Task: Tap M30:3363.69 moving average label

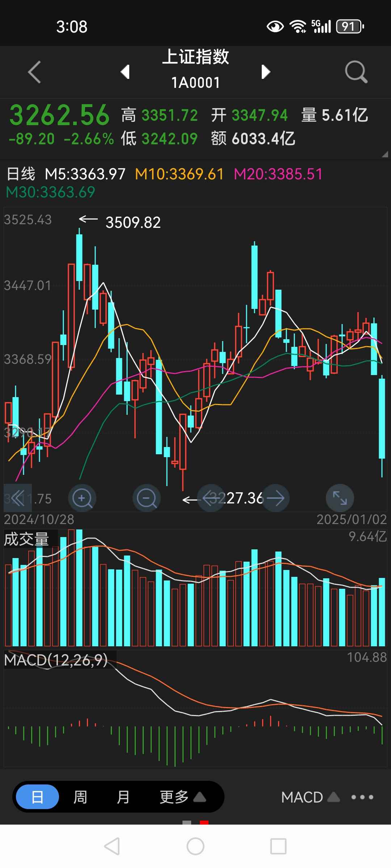Action: 50,192
